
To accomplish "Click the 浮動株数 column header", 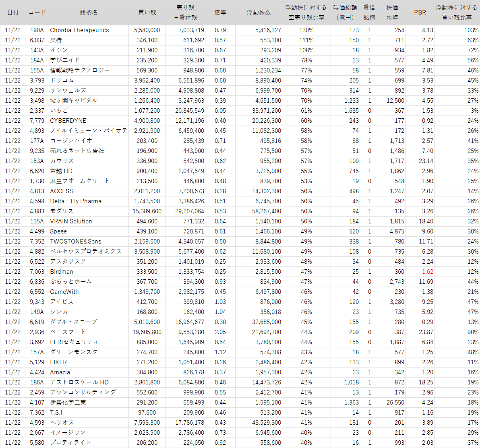I will [x=259, y=12].
